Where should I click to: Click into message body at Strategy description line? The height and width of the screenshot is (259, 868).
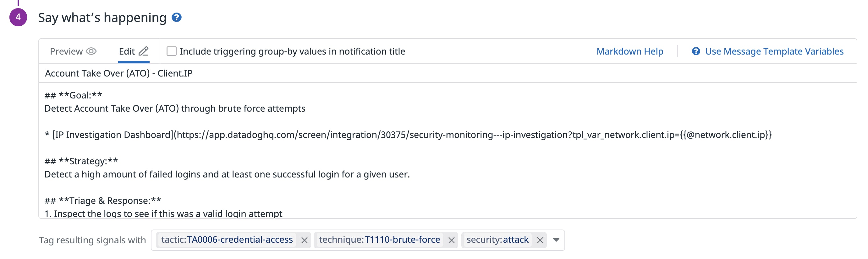[227, 174]
